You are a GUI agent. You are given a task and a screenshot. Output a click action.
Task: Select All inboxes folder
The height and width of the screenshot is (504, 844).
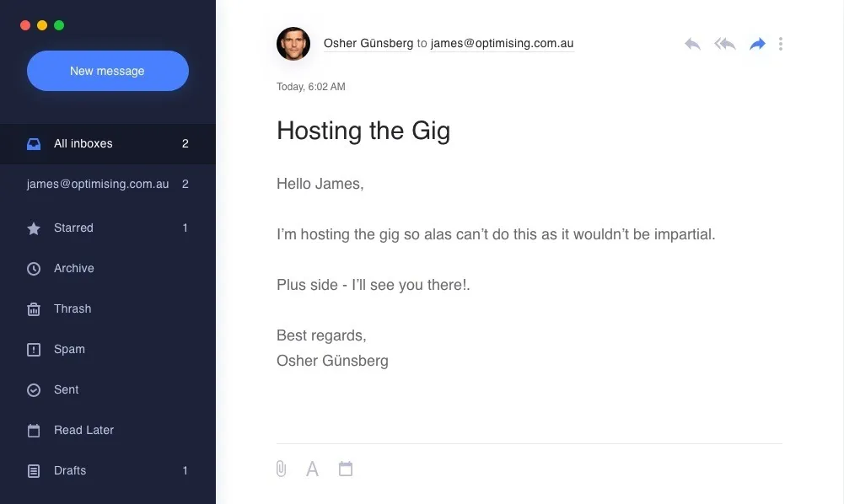83,143
